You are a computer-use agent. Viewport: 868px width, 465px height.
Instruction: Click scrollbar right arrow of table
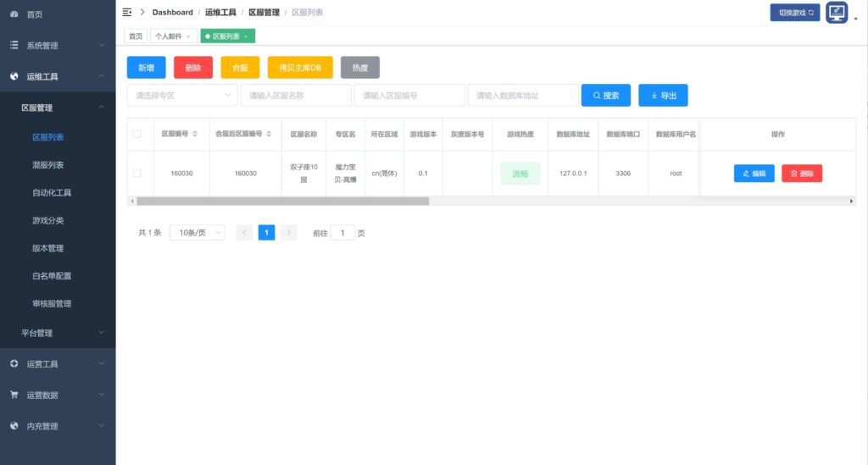(851, 202)
